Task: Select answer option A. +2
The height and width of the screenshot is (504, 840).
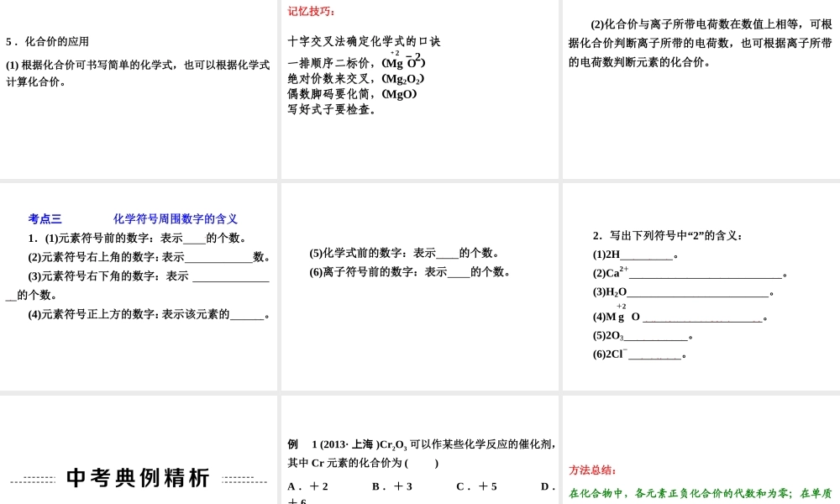Action: pos(308,486)
